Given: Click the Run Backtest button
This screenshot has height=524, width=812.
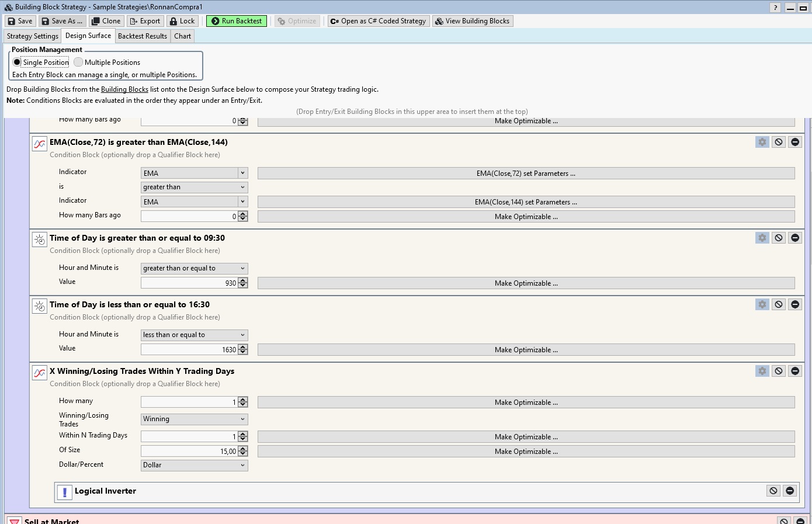Looking at the screenshot, I should click(x=237, y=21).
